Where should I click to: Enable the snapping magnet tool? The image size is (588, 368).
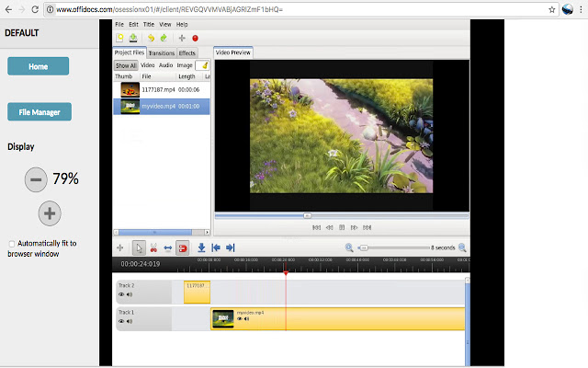coord(183,247)
